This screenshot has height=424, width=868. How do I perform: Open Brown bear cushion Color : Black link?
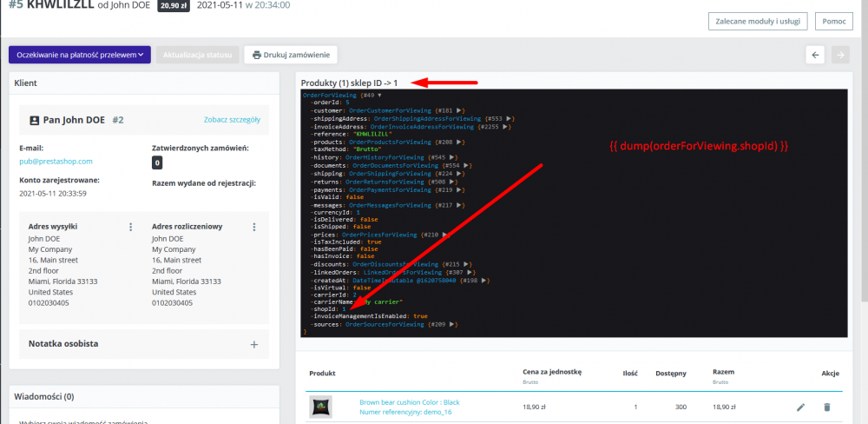pos(409,402)
